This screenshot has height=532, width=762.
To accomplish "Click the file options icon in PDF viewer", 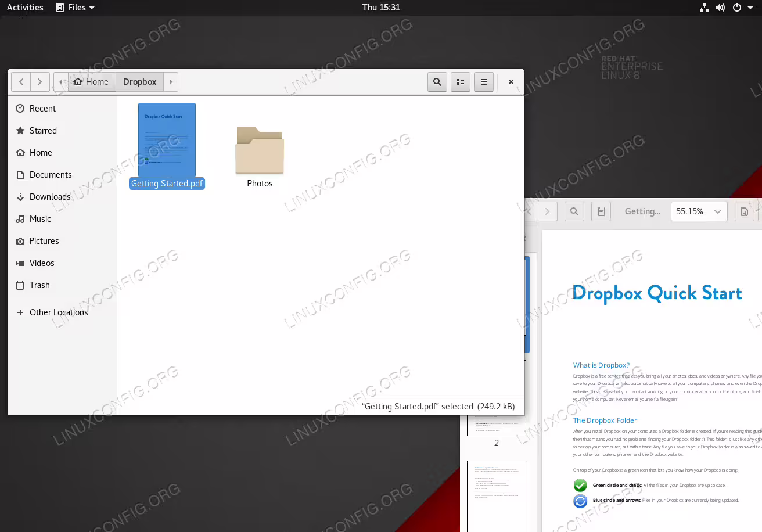I will [745, 211].
